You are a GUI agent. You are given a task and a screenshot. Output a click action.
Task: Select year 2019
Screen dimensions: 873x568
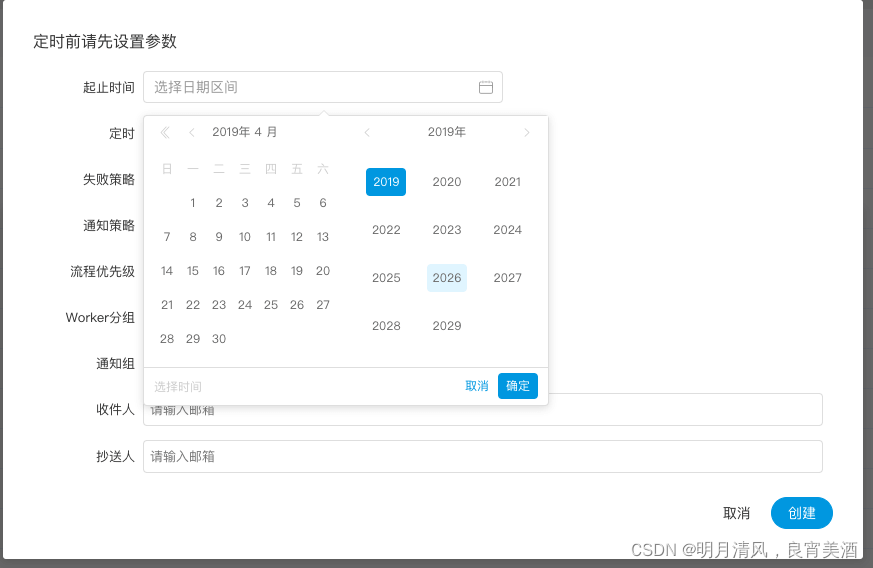(x=386, y=182)
